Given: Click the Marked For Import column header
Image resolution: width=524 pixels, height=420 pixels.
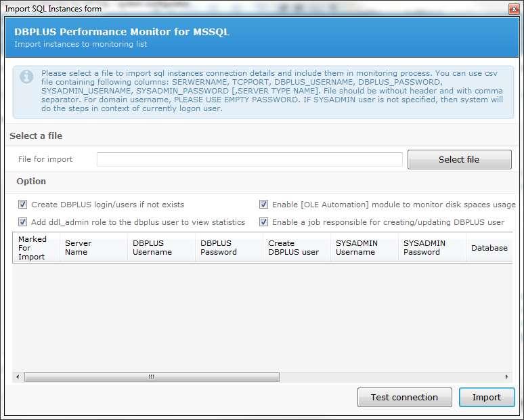Looking at the screenshot, I should [x=36, y=248].
